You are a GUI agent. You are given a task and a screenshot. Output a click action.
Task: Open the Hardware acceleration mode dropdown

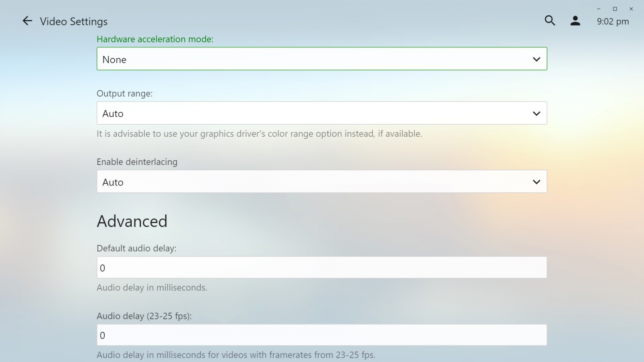coord(322,59)
